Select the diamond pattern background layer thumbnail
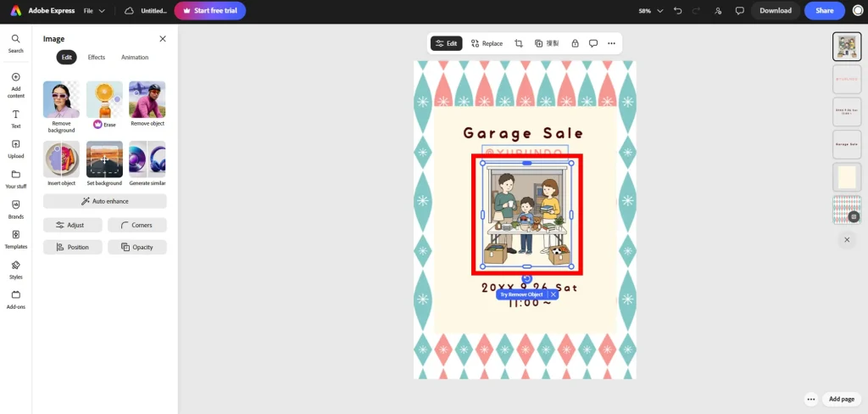Screen dimensions: 868x414 (847, 210)
